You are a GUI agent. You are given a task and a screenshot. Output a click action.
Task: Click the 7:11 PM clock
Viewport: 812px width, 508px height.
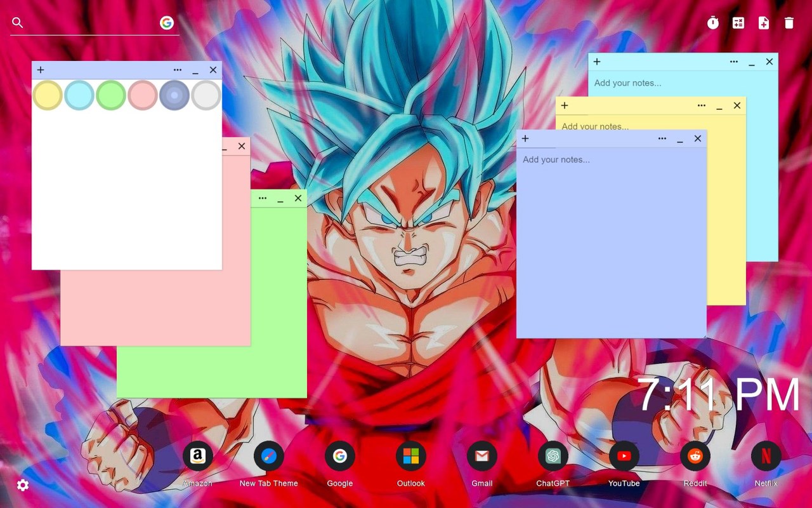[718, 394]
